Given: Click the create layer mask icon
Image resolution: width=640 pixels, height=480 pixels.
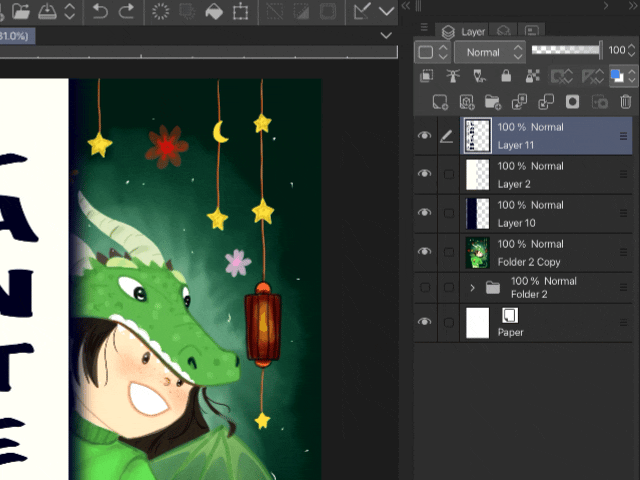Looking at the screenshot, I should pyautogui.click(x=573, y=102).
